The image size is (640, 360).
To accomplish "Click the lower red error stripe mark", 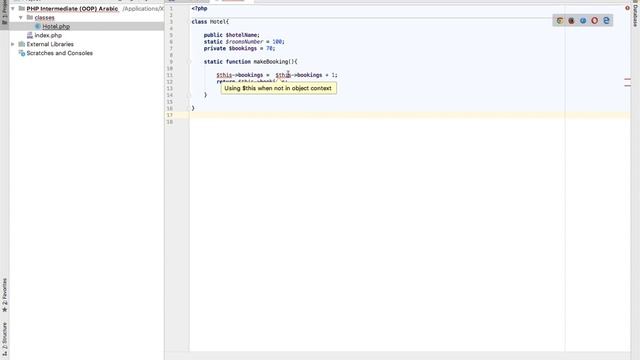I will [627, 86].
